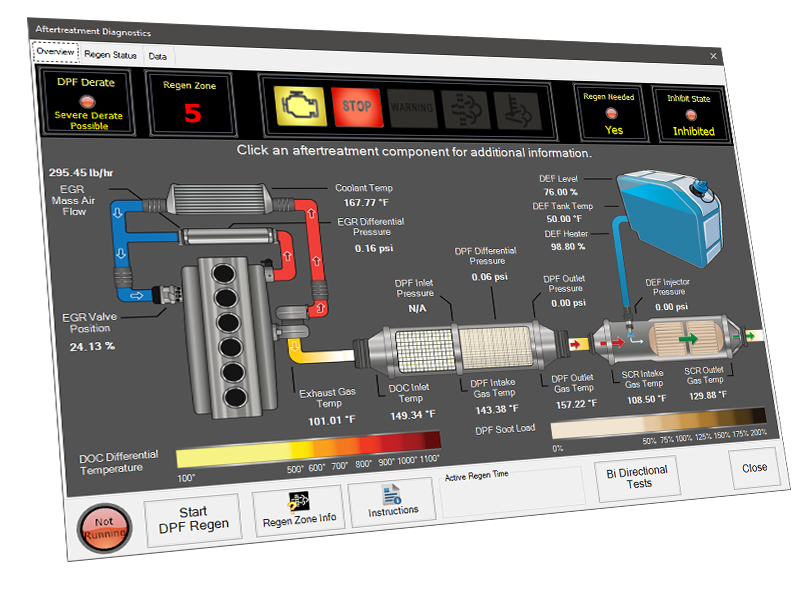Image resolution: width=800 pixels, height=603 pixels.
Task: Select the red STOP lamp icon
Action: 356,107
